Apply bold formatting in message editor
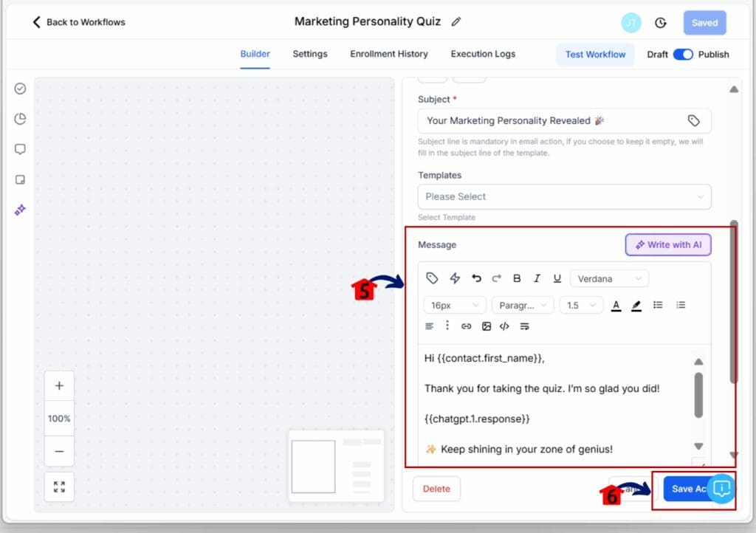756x533 pixels. 517,278
